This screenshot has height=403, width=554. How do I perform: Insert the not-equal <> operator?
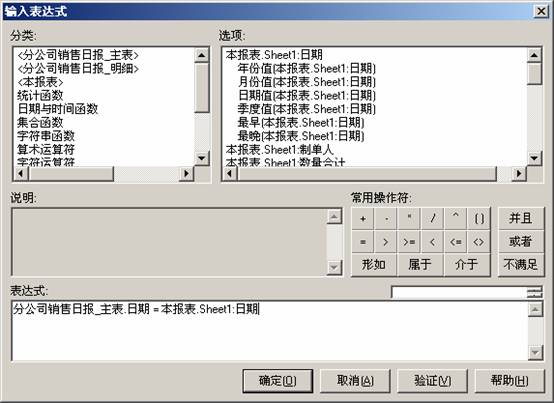click(x=479, y=242)
